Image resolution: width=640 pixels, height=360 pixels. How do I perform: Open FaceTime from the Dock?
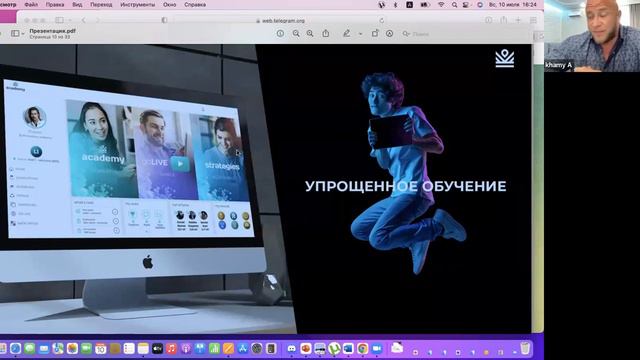tap(86, 349)
